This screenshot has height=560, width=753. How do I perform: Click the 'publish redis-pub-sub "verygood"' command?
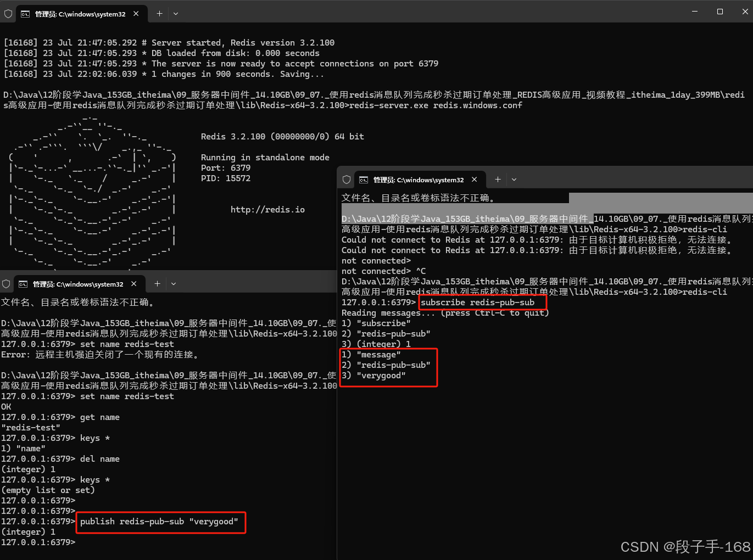pyautogui.click(x=159, y=522)
